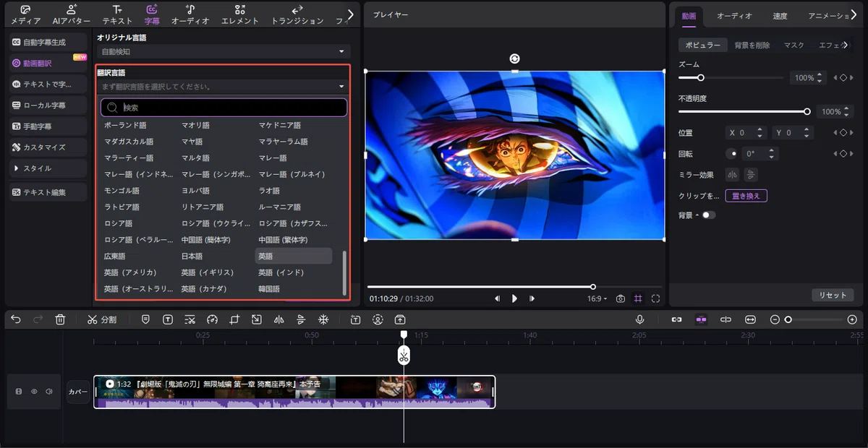The width and height of the screenshot is (868, 448).
Task: Click the snapshot camera icon under the player
Action: (619, 297)
